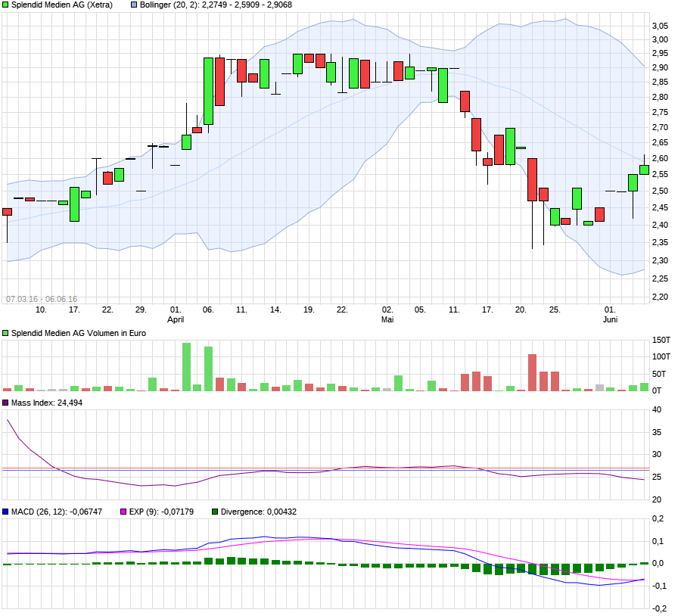Click the tallest red volume bar in May
The image size is (681, 616).
(532, 373)
